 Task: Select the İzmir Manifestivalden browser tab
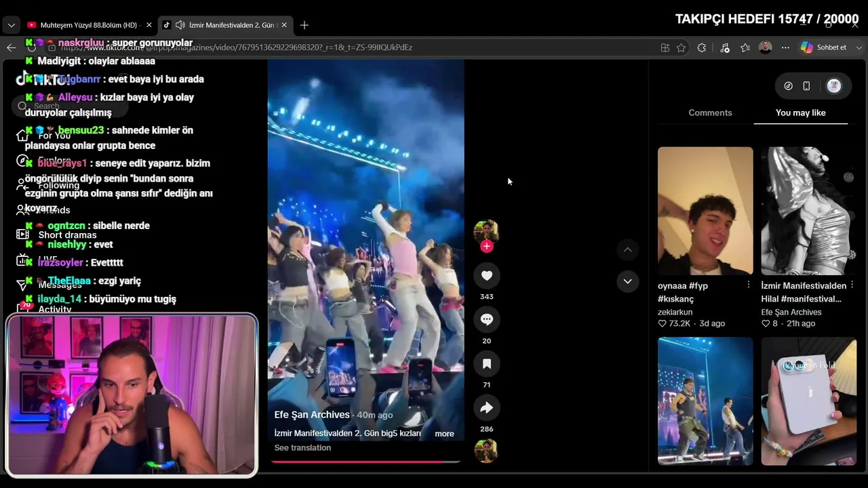tap(226, 25)
